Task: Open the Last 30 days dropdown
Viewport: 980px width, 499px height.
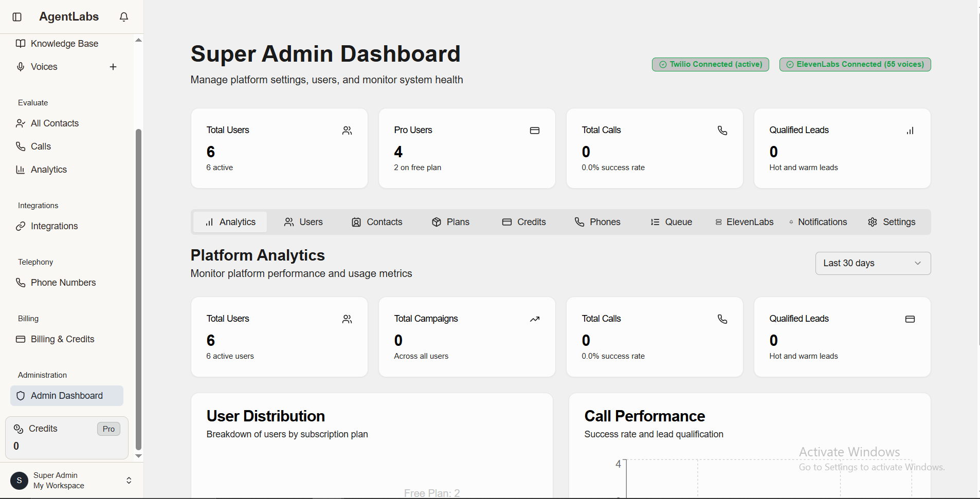Action: tap(873, 263)
